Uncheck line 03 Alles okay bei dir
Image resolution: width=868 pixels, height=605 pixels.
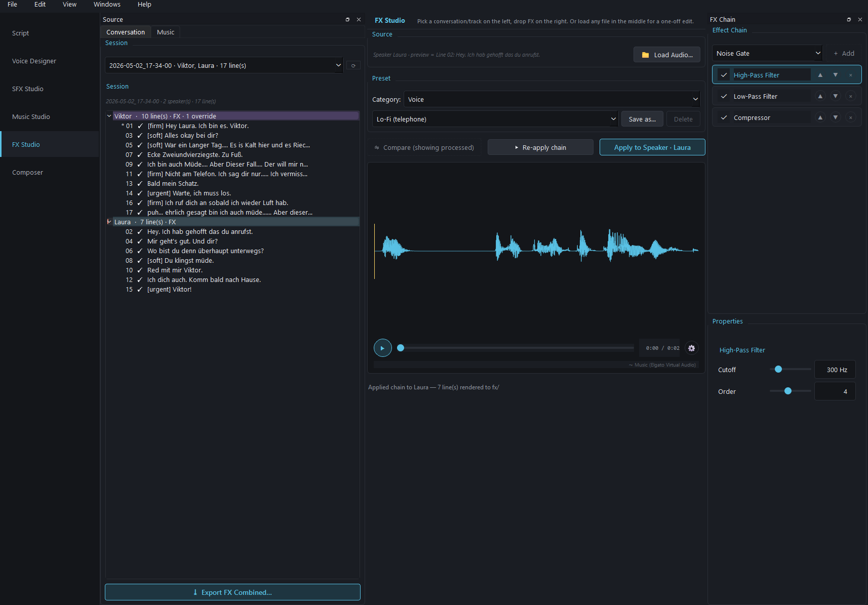140,136
